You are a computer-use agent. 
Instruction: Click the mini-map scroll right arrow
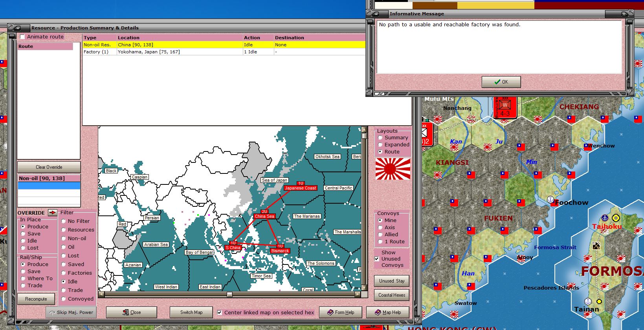(x=358, y=295)
